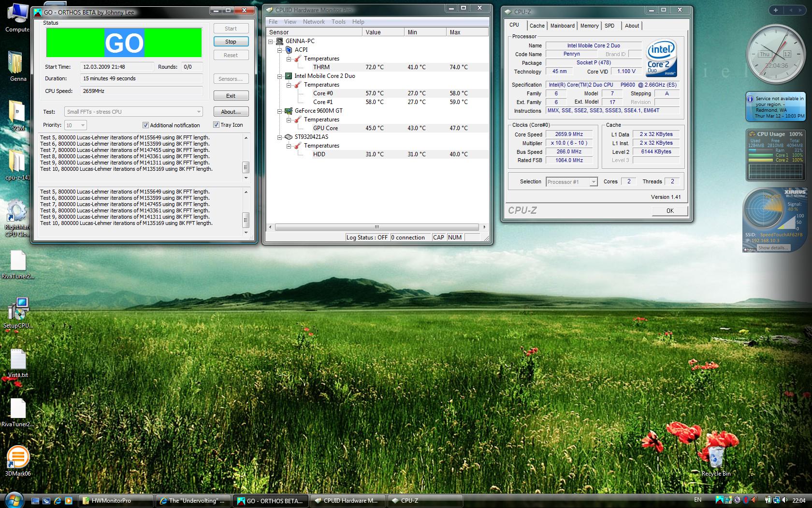Image resolution: width=812 pixels, height=508 pixels.
Task: Click the Exit button in ORTHOS
Action: click(x=231, y=96)
